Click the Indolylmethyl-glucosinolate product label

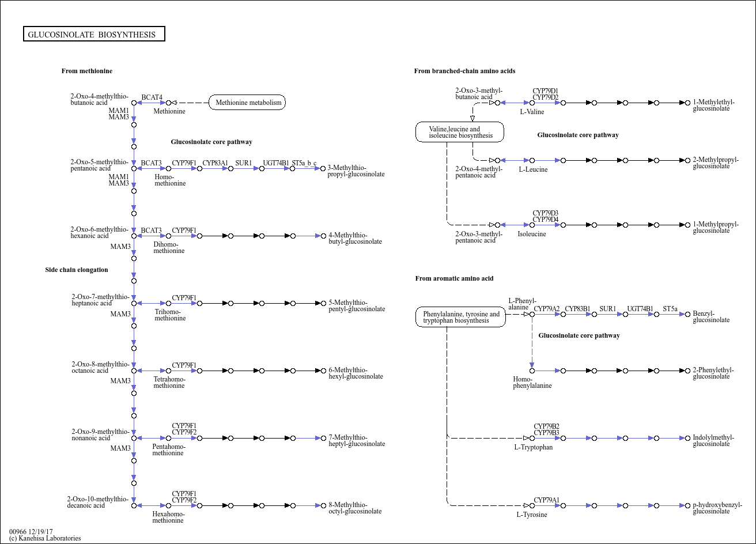click(x=713, y=440)
